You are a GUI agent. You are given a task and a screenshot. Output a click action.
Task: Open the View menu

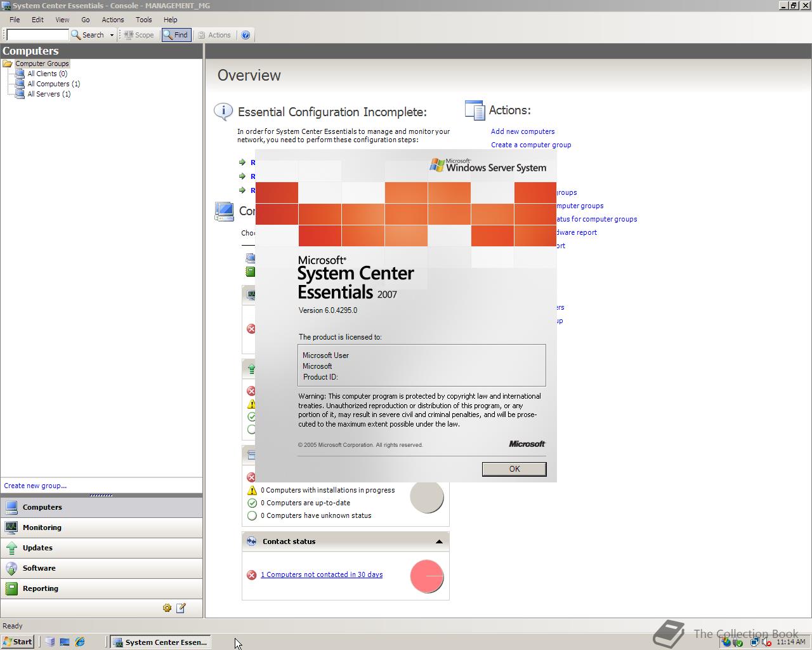coord(62,20)
